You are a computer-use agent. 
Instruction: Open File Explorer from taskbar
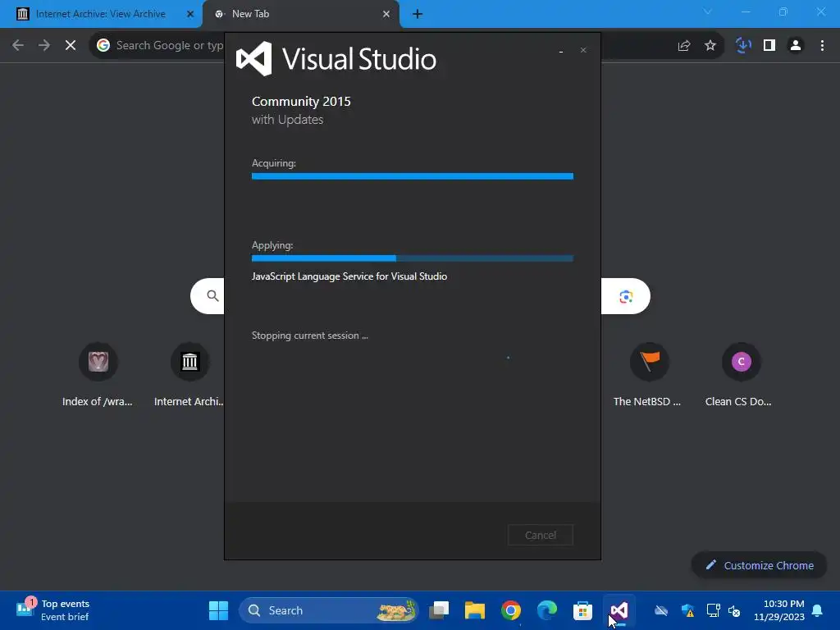pos(475,610)
